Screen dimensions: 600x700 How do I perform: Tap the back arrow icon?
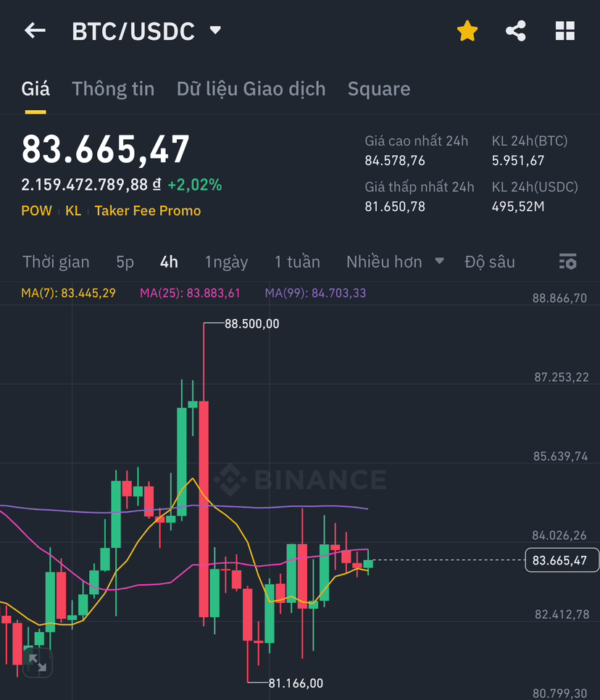(35, 31)
